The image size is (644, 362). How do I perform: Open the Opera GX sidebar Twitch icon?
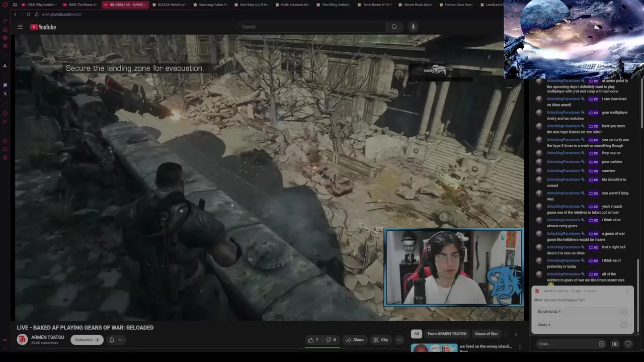click(5, 85)
